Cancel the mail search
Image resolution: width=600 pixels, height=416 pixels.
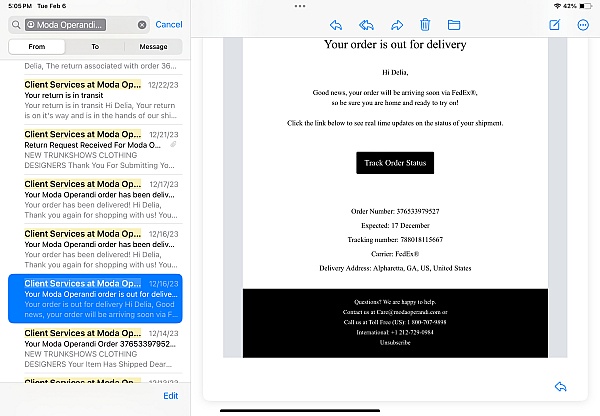(x=169, y=24)
